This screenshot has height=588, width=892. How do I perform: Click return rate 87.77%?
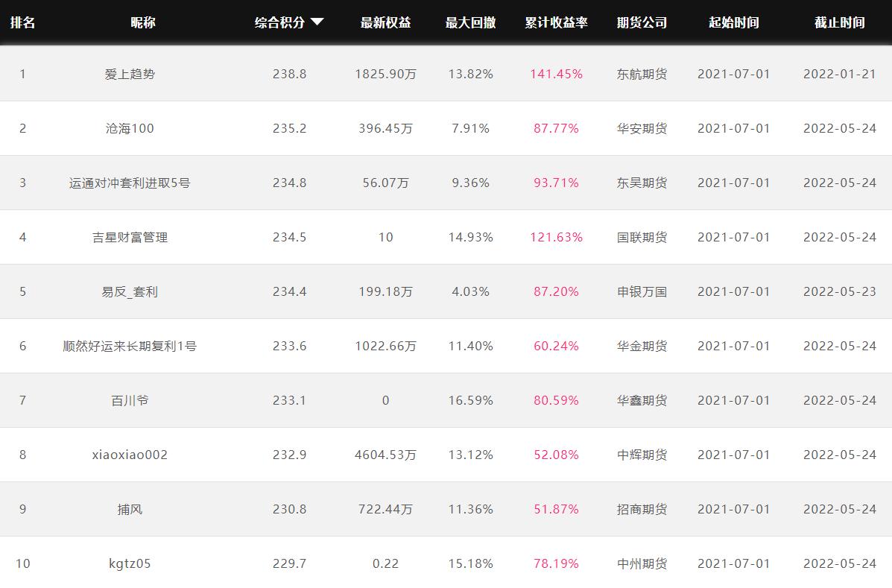557,128
